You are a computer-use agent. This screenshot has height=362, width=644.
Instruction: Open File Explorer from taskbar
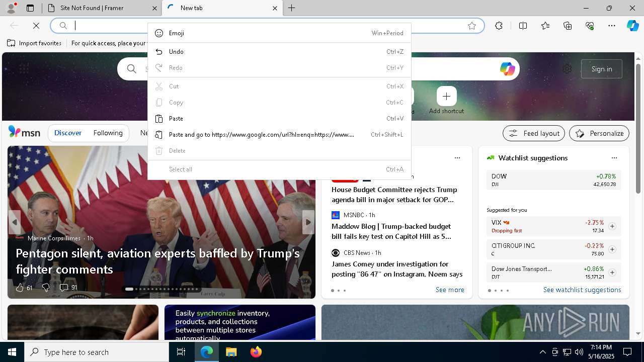pyautogui.click(x=231, y=352)
